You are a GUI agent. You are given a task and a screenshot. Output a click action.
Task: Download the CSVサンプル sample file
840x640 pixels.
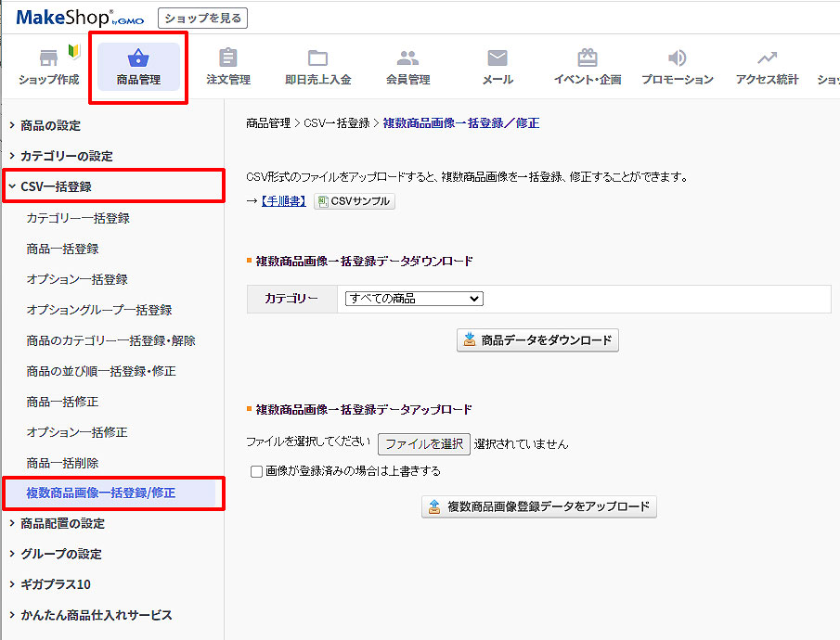(354, 200)
